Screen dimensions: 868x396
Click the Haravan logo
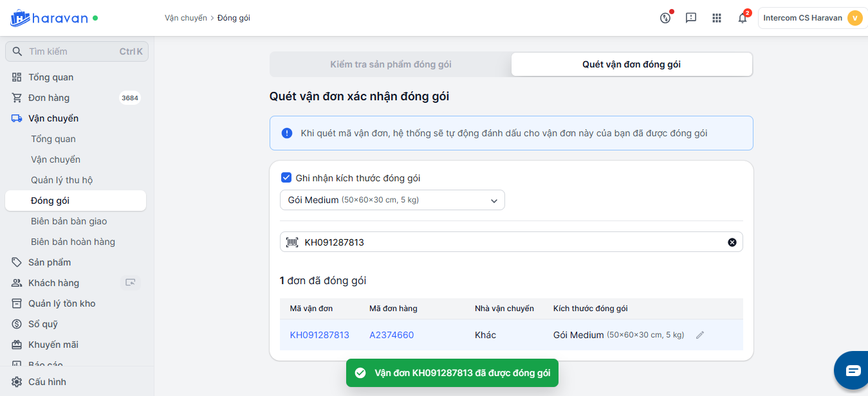(x=49, y=18)
